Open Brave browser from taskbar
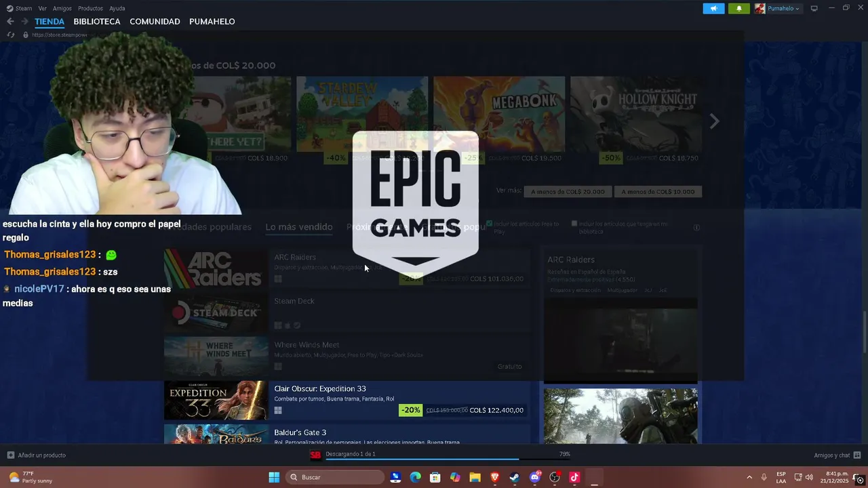The image size is (868, 488). pyautogui.click(x=494, y=477)
